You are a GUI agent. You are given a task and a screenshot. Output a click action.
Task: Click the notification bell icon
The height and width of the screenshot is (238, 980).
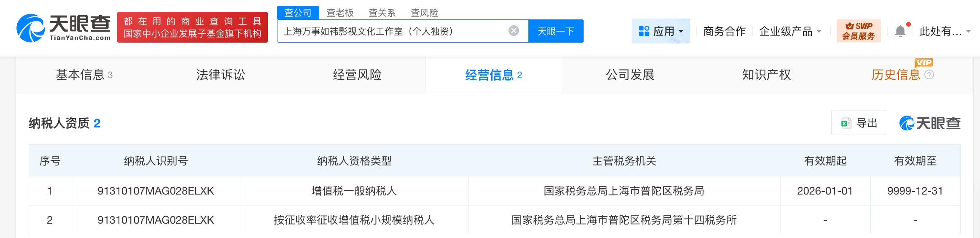tap(900, 31)
